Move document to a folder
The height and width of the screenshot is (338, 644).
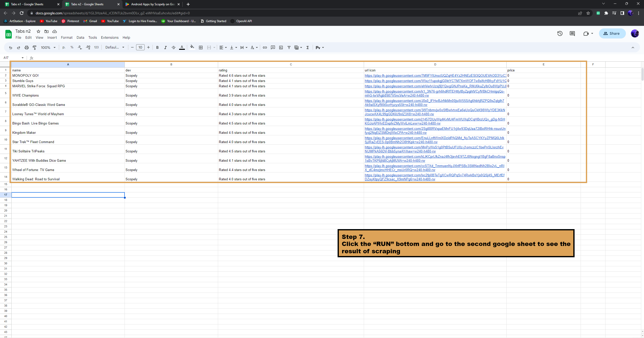pyautogui.click(x=47, y=31)
